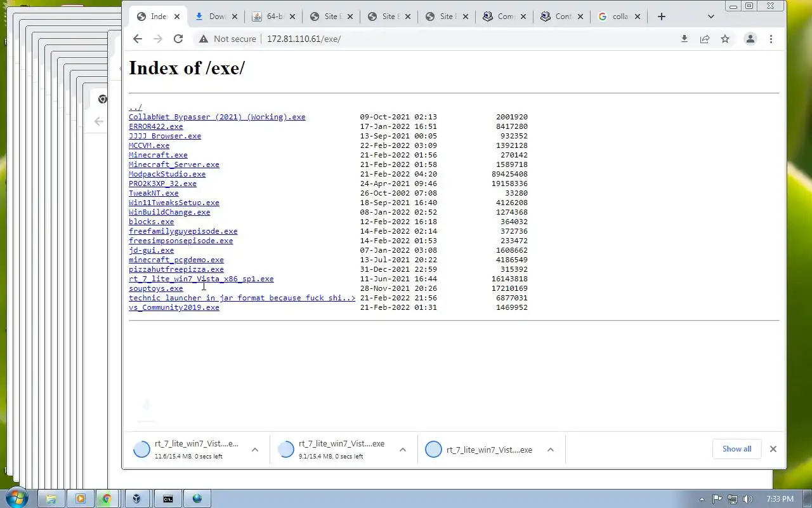
Task: Open the VirtualBox taskbar icon
Action: tap(136, 498)
